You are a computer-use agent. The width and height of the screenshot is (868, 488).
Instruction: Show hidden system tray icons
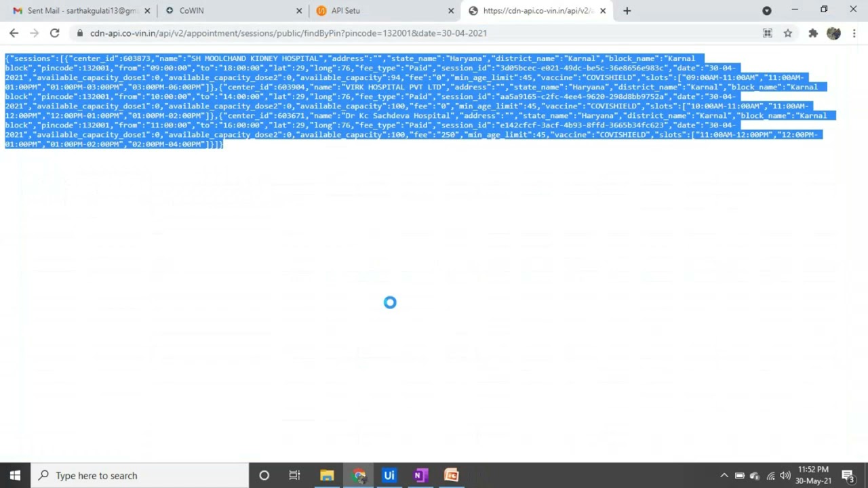pos(724,475)
